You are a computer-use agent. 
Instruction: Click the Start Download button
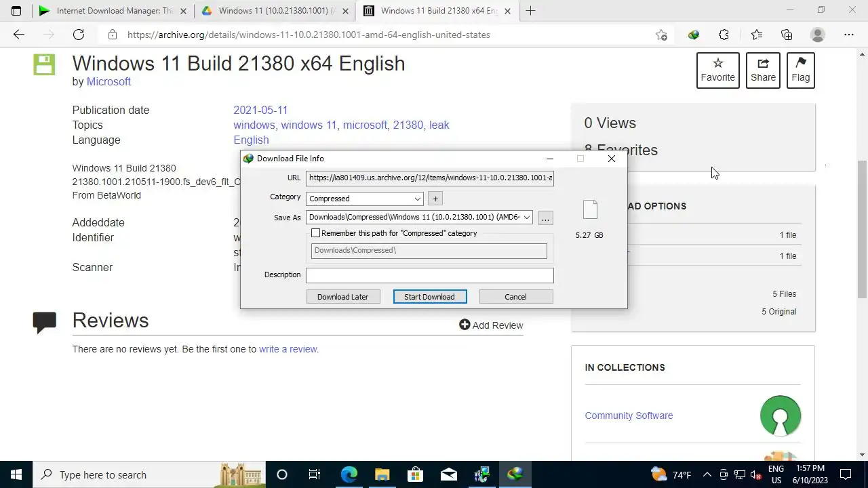pyautogui.click(x=430, y=297)
